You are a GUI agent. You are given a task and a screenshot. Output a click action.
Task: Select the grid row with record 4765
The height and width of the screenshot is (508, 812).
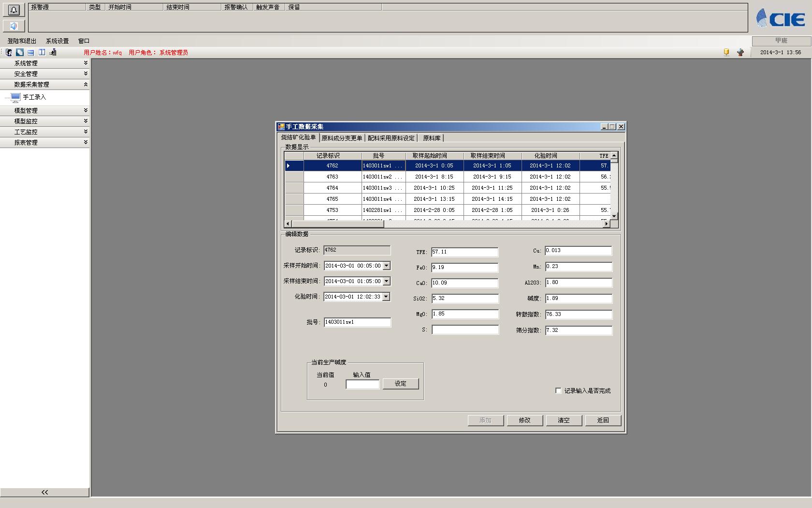pos(447,199)
